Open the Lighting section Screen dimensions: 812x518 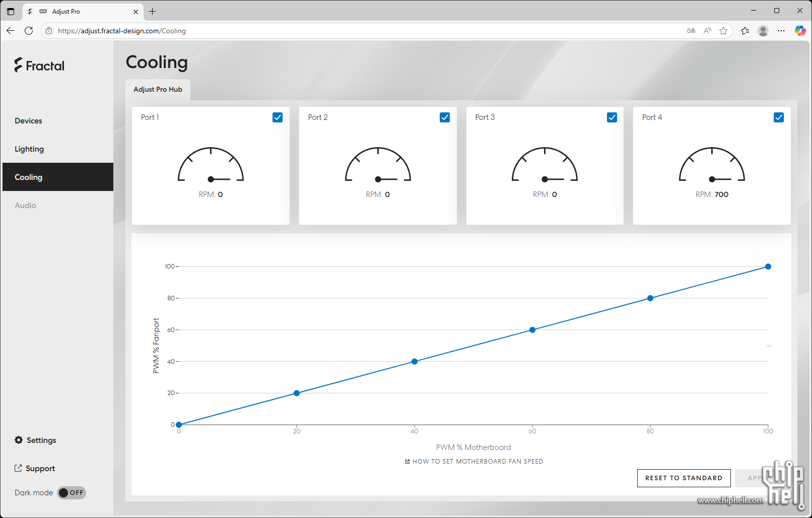[x=58, y=149]
